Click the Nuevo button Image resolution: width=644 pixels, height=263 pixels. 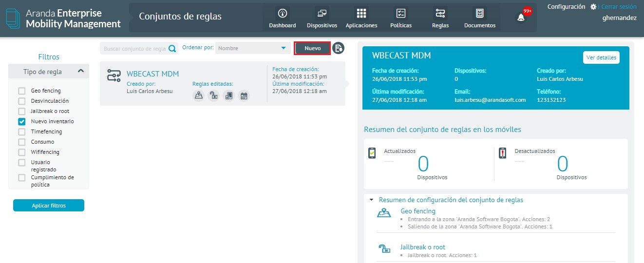[312, 48]
